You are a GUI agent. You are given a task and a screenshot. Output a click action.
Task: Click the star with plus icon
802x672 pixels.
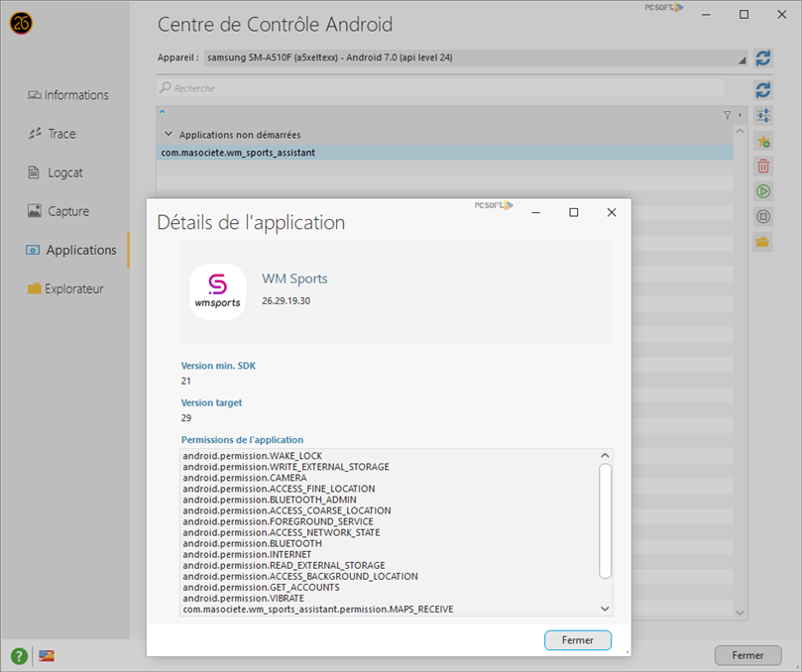762,142
